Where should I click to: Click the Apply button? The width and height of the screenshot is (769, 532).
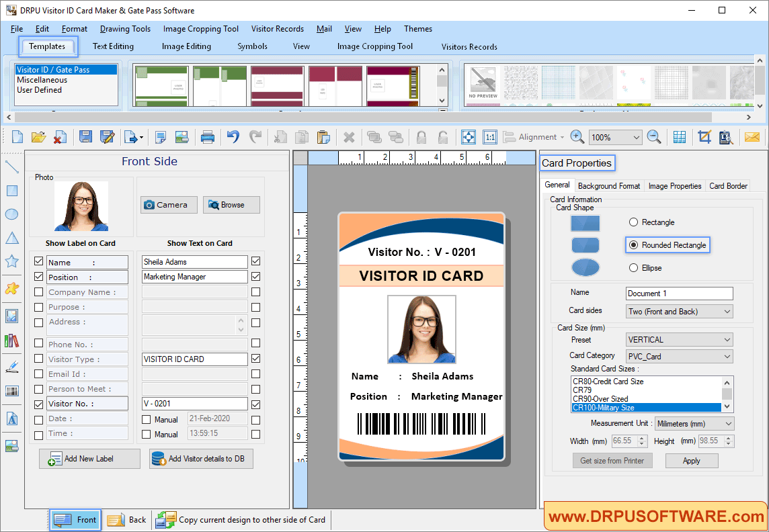[692, 461]
